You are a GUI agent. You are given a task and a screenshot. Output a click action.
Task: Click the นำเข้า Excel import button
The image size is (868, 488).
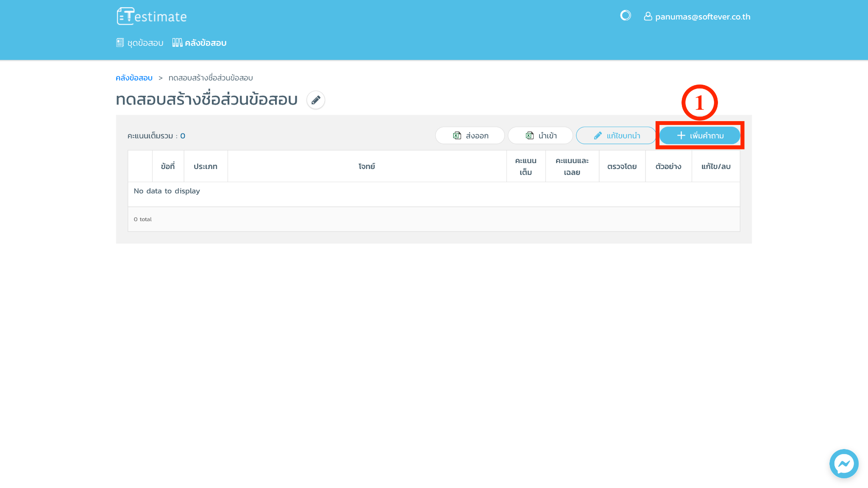[x=540, y=136]
